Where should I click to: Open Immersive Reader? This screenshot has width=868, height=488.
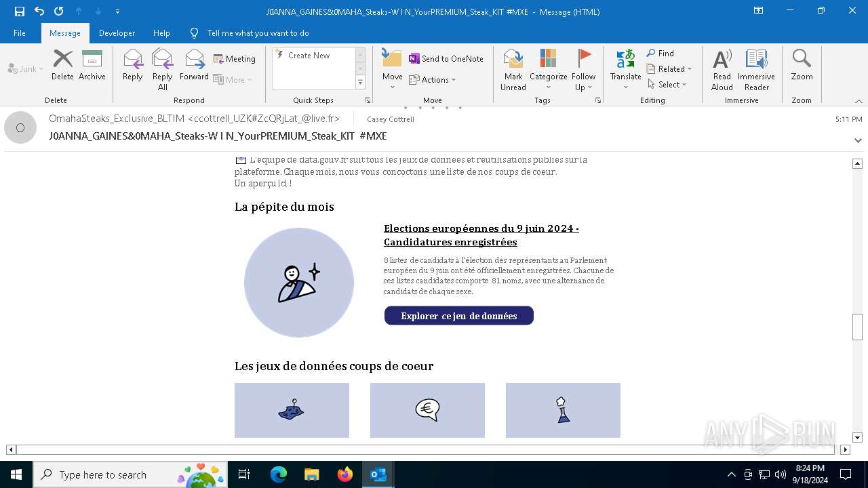(x=757, y=69)
